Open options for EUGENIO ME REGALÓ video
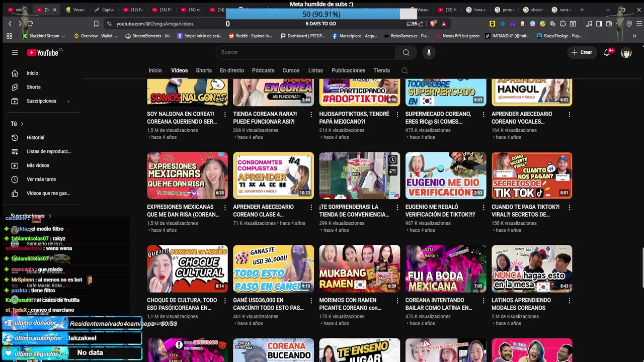 483,208
